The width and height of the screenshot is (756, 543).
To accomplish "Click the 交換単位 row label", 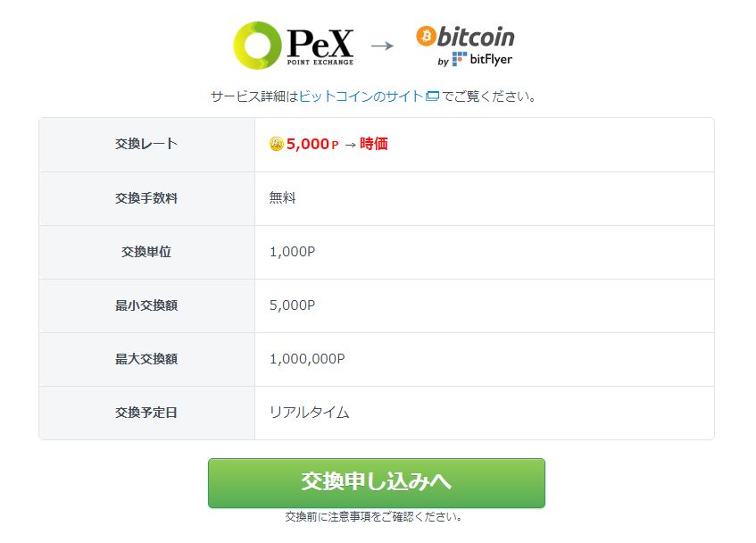I will pyautogui.click(x=146, y=252).
